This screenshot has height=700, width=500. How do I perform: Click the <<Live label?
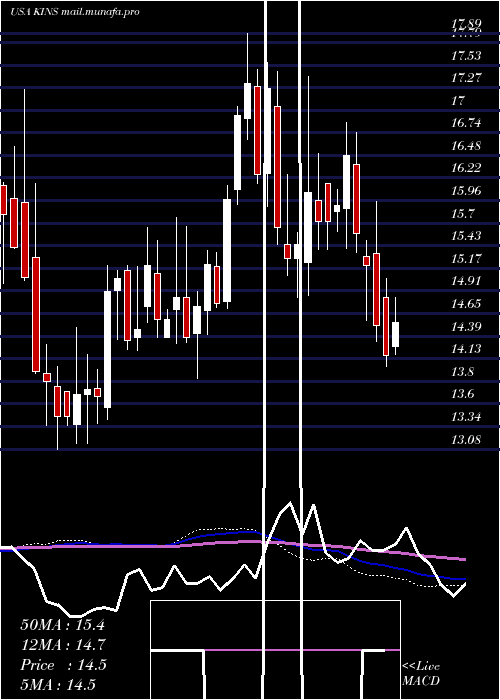point(421,667)
